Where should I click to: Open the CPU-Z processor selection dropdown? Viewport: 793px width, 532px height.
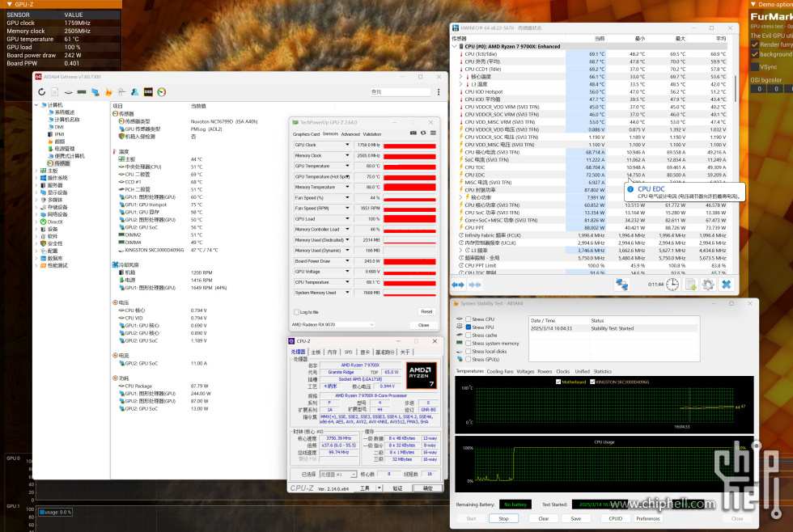pyautogui.click(x=338, y=475)
